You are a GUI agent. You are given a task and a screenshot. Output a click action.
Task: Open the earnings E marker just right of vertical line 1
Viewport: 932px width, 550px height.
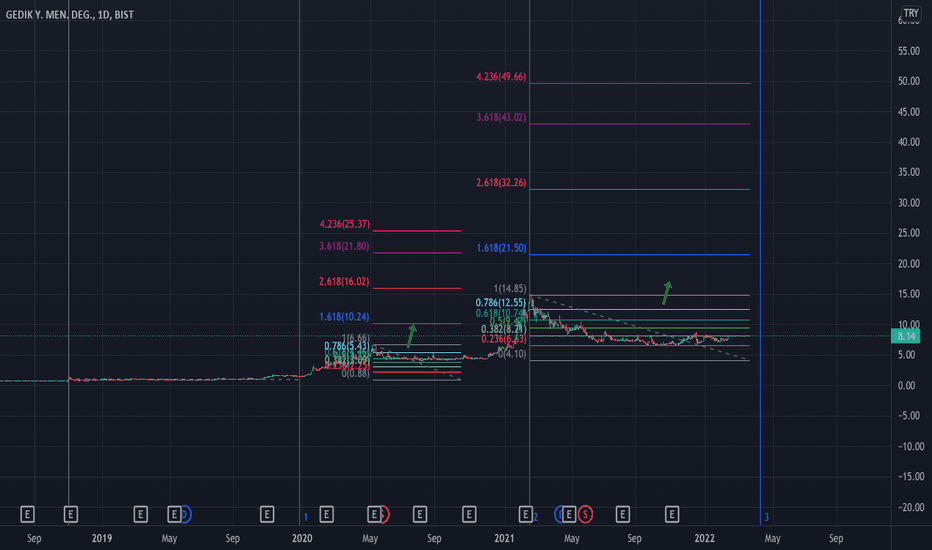(326, 514)
